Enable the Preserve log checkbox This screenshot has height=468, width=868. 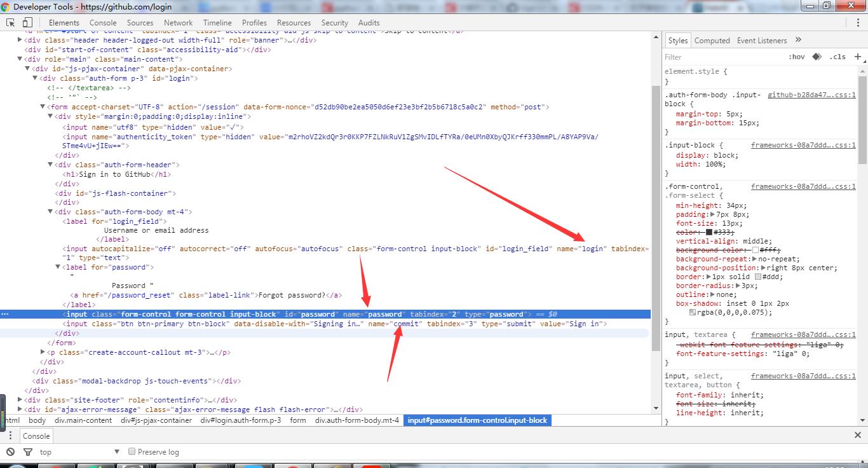(132, 451)
